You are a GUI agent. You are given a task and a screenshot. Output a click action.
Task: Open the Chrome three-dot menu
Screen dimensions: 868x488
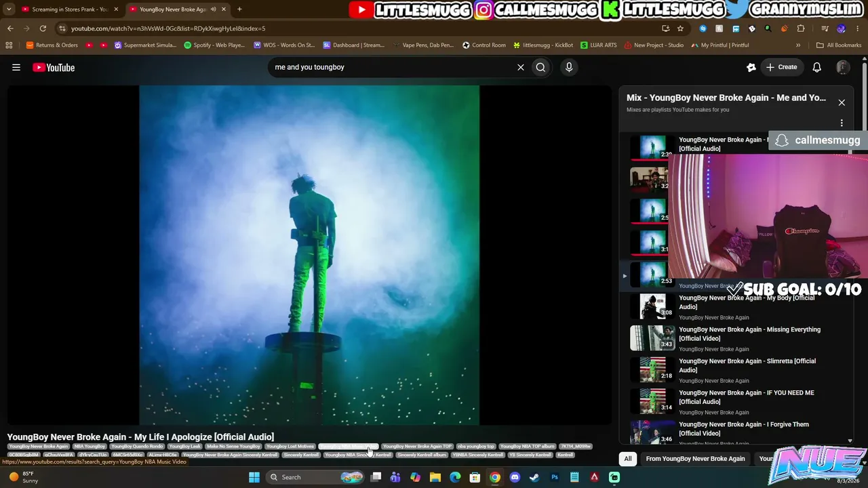pos(858,28)
